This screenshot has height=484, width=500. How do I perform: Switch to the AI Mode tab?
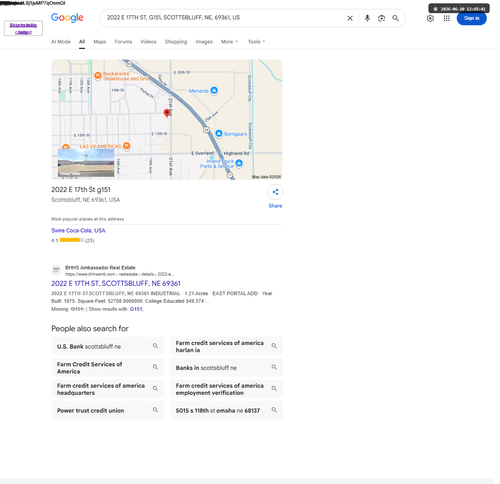coord(61,42)
